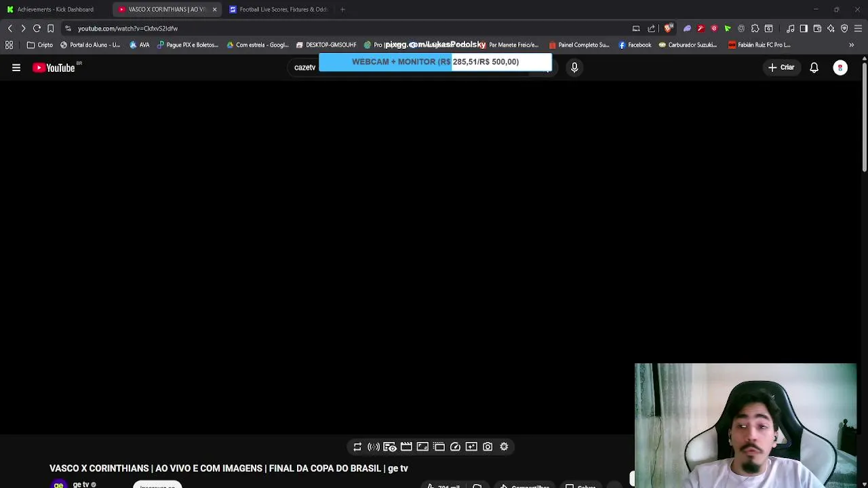This screenshot has width=868, height=488.
Task: Open the bookmarks apps grid icon
Action: pyautogui.click(x=9, y=45)
